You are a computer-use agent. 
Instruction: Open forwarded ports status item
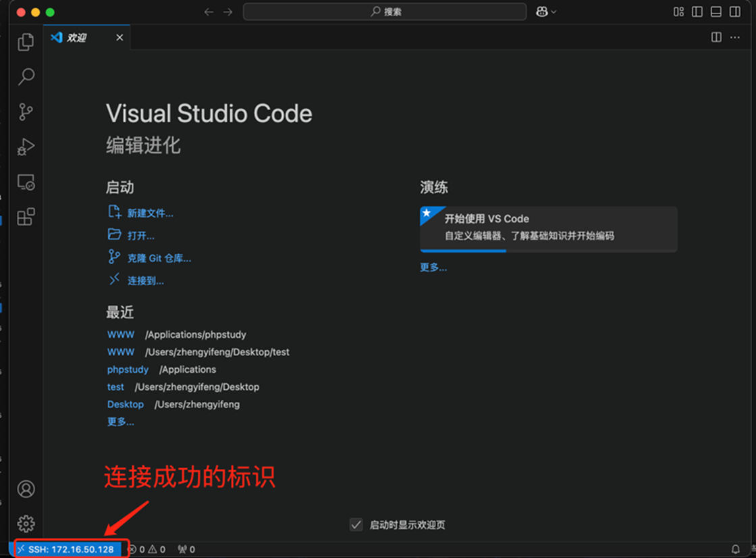186,549
